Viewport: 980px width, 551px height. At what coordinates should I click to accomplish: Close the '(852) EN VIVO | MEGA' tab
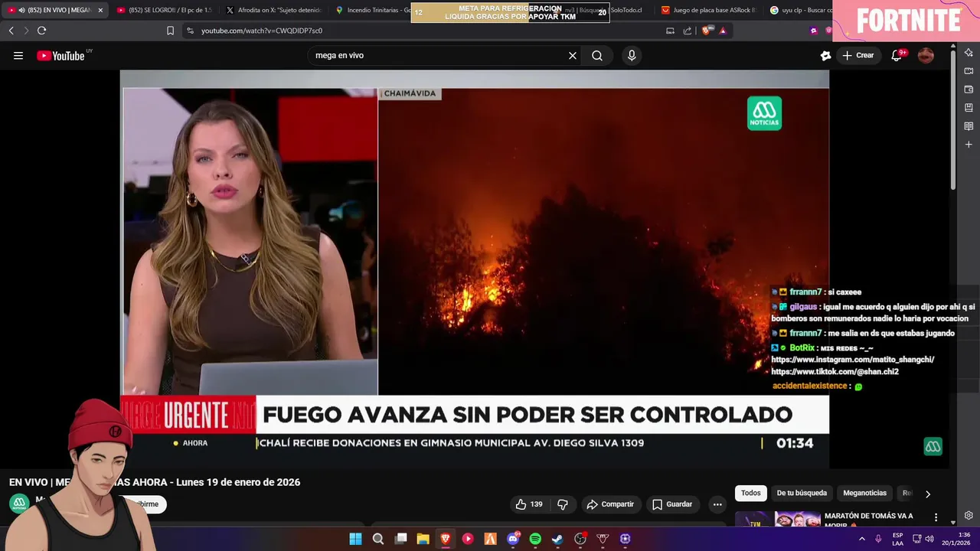100,10
